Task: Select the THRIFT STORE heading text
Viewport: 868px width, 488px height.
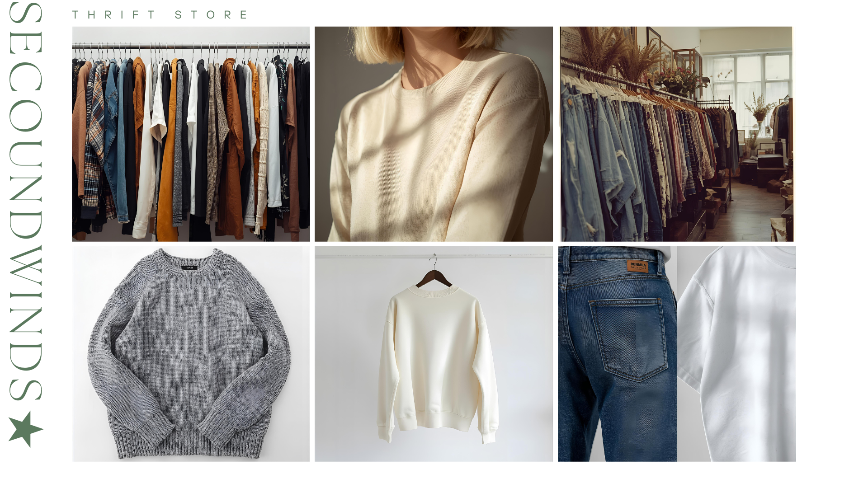Action: click(160, 15)
